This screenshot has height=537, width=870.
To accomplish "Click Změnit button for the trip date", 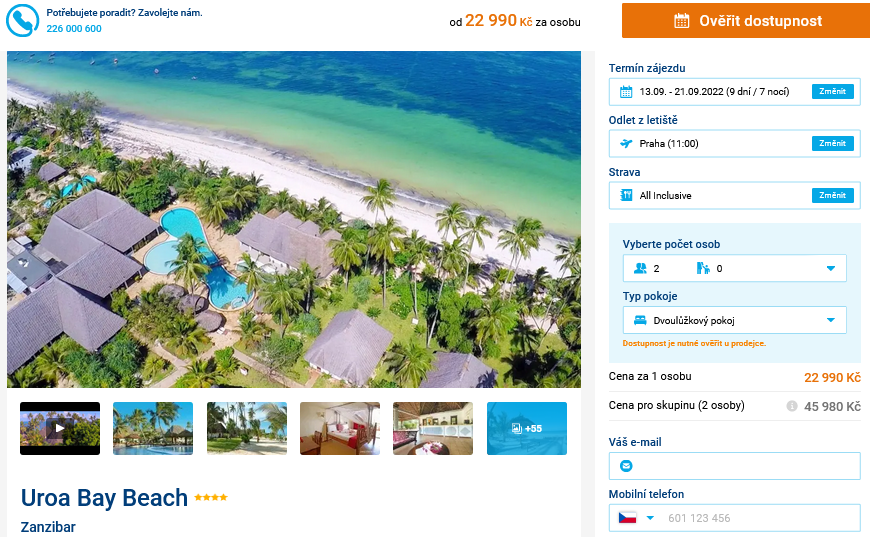I will (x=832, y=92).
